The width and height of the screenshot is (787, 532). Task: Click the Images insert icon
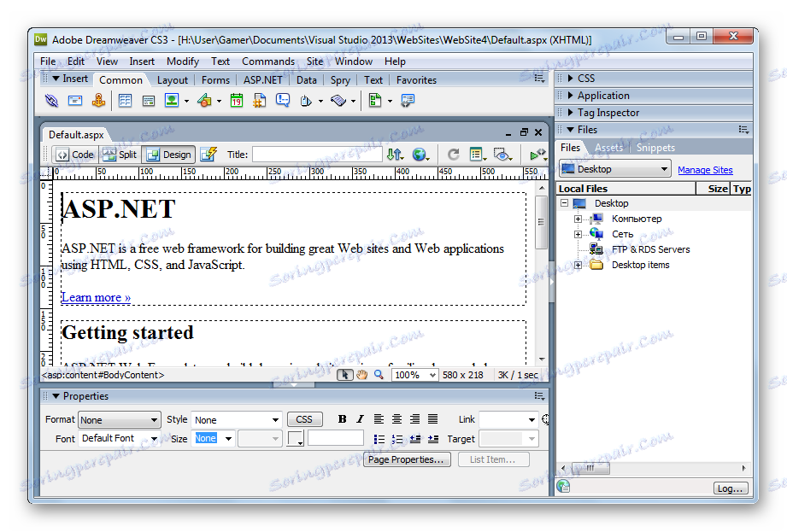[x=172, y=101]
